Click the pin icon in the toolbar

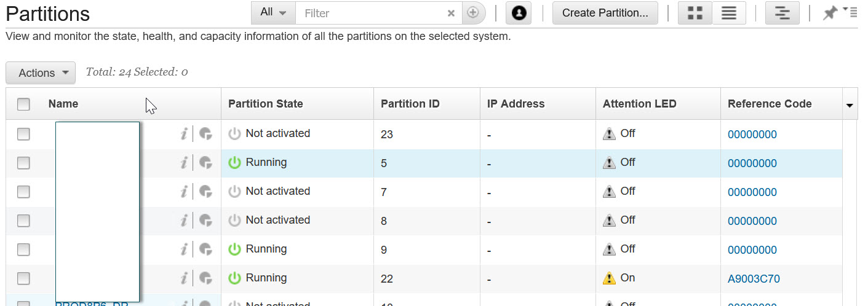point(830,13)
